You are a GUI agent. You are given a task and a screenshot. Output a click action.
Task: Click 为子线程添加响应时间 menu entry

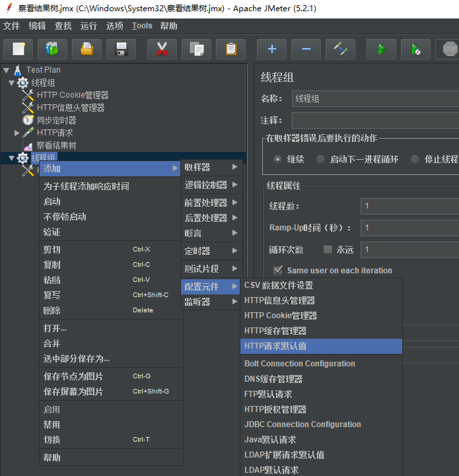tap(110, 186)
